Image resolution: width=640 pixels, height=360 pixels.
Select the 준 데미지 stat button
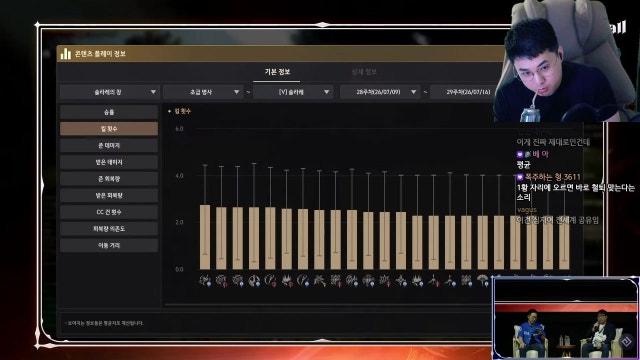point(109,145)
